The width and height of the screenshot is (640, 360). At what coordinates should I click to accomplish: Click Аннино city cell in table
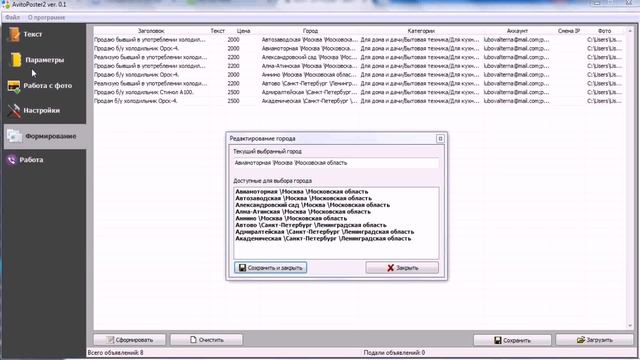(309, 75)
